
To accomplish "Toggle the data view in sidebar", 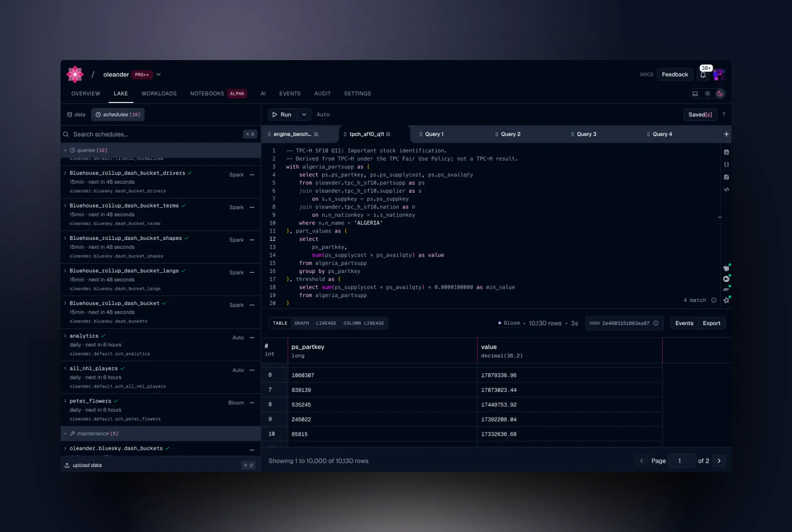I will (76, 115).
